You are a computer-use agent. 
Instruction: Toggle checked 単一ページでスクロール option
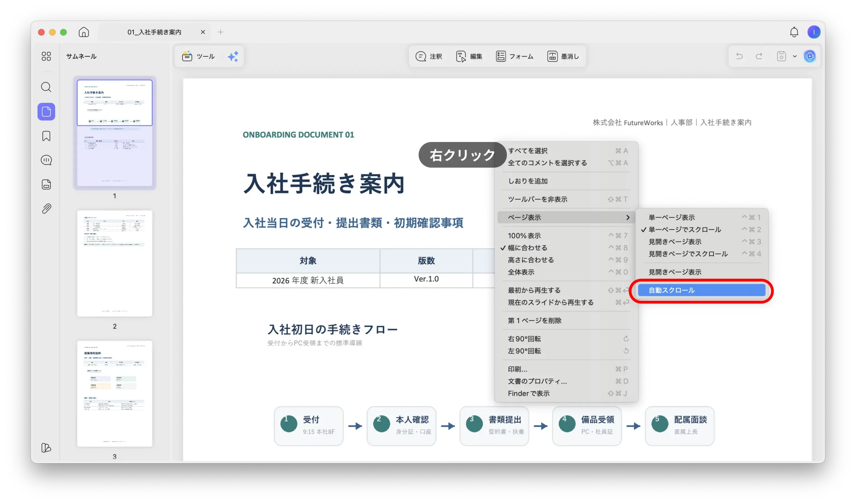tap(702, 230)
